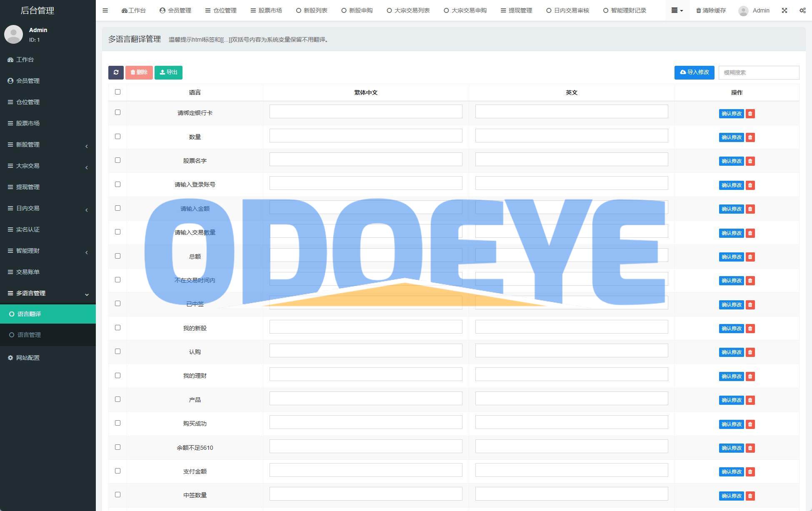Check the 数量 row checkbox
Viewport: 812px width, 511px height.
point(117,136)
